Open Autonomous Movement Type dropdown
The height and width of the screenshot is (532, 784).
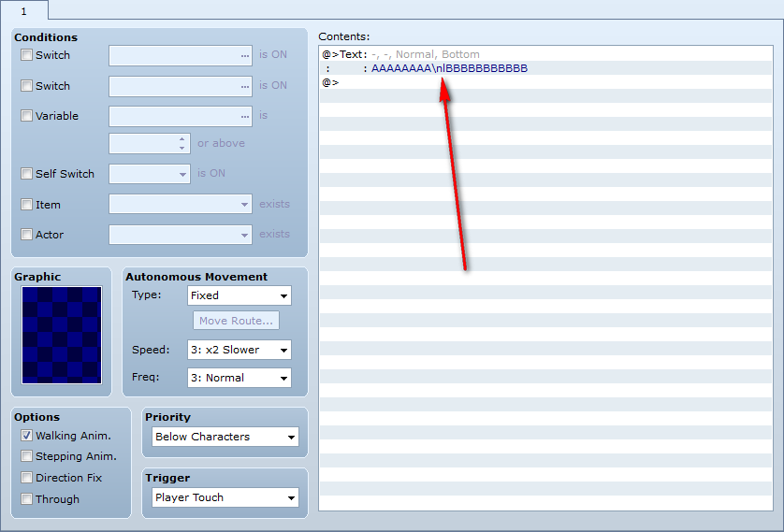coord(239,295)
